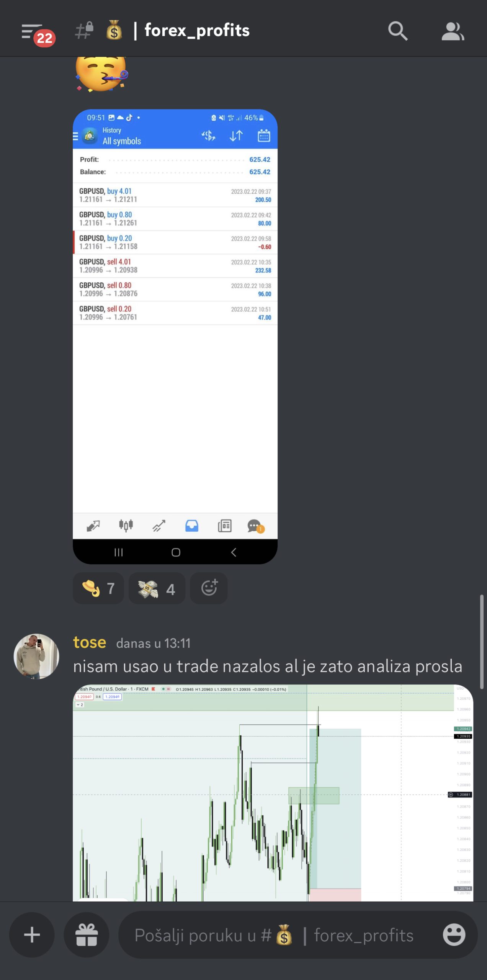Tap the partying face emoji message
The image size is (487, 980).
pyautogui.click(x=101, y=73)
